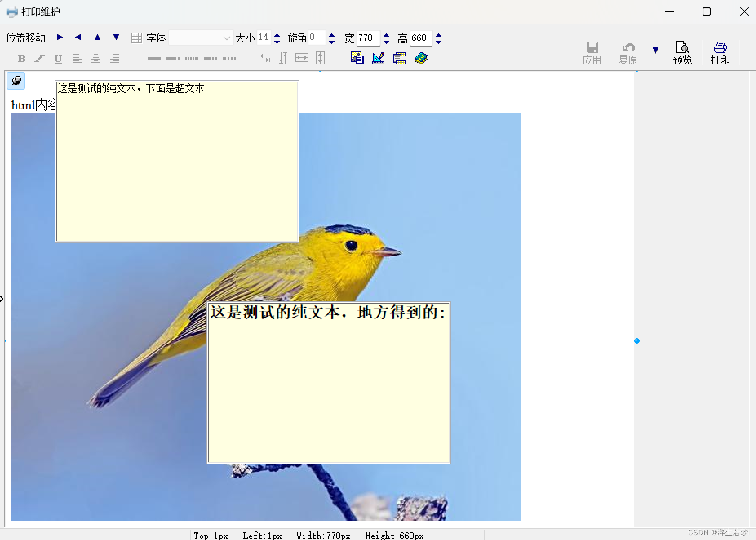Select the dotted line style
This screenshot has width=756, height=540.
[192, 58]
